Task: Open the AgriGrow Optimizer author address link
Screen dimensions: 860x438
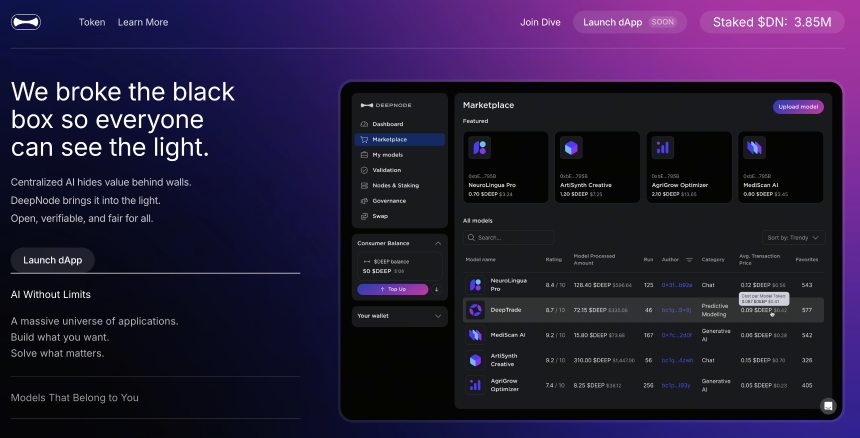Action: tap(676, 385)
